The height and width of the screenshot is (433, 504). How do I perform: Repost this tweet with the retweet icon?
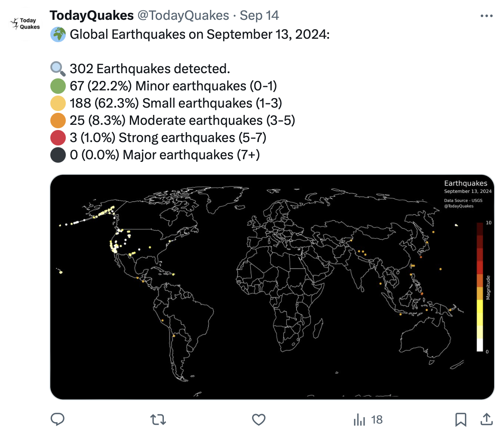point(158,419)
